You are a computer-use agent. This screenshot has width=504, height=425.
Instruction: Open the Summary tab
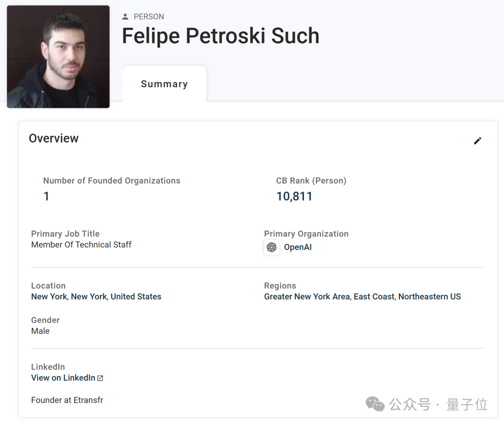click(x=164, y=84)
